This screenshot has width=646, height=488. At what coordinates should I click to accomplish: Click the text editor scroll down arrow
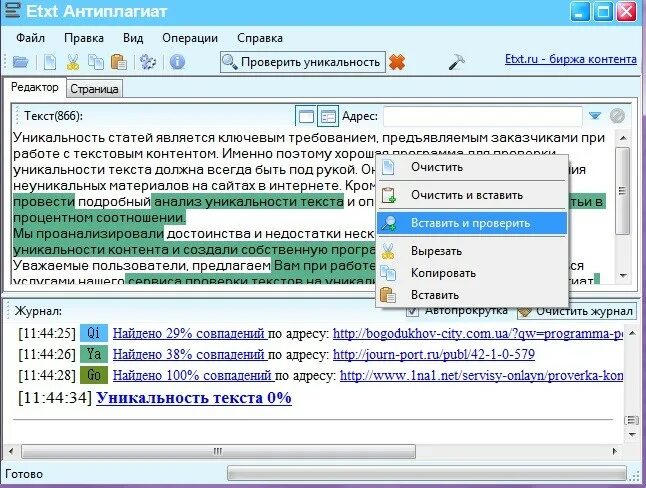623,275
